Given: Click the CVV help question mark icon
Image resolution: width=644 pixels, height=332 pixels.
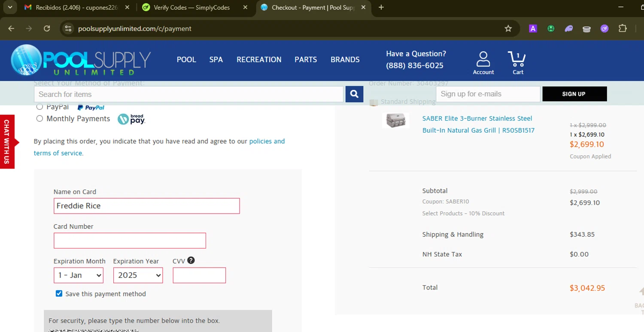Looking at the screenshot, I should click(191, 260).
